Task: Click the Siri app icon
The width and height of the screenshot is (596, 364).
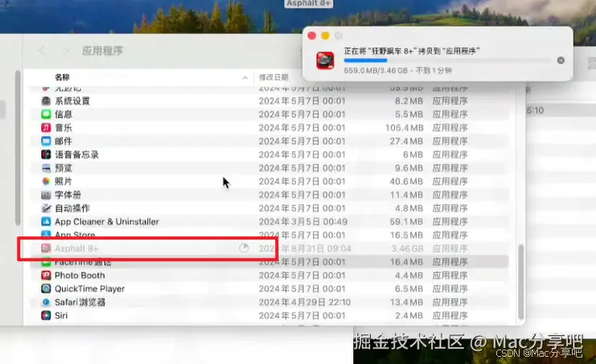Action: point(46,316)
